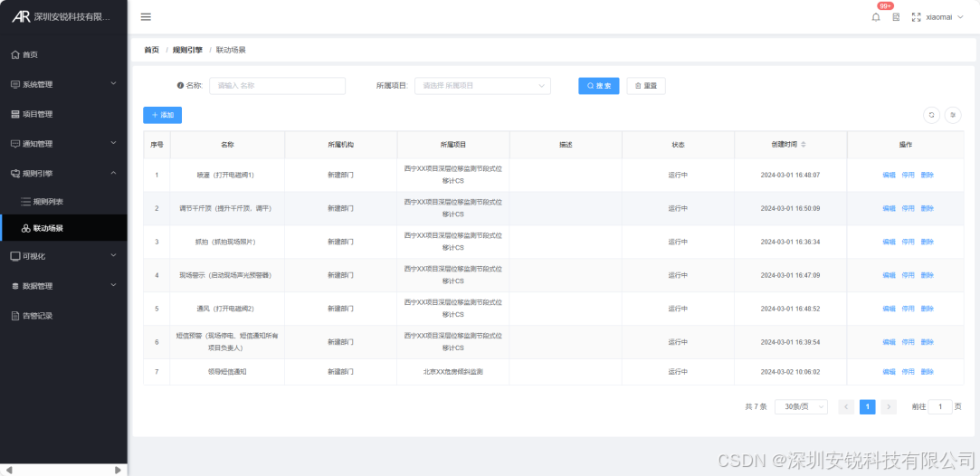Delete the 通风 (打开电磁阀2) row
The image size is (980, 476).
click(x=927, y=309)
